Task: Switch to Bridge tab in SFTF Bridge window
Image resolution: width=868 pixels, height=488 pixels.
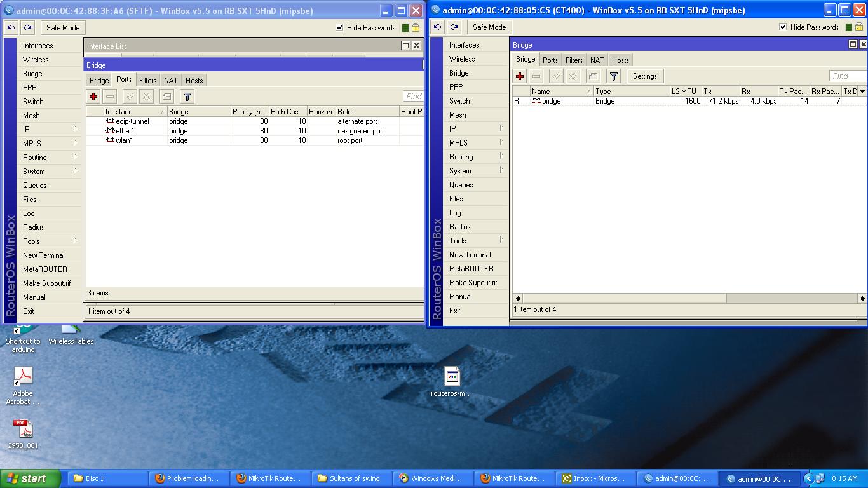Action: 98,81
